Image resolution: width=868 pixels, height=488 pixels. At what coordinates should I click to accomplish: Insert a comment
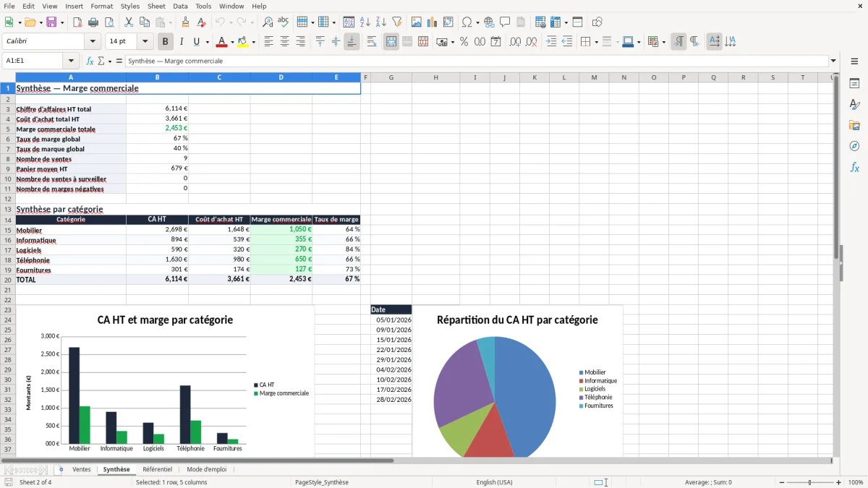505,22
